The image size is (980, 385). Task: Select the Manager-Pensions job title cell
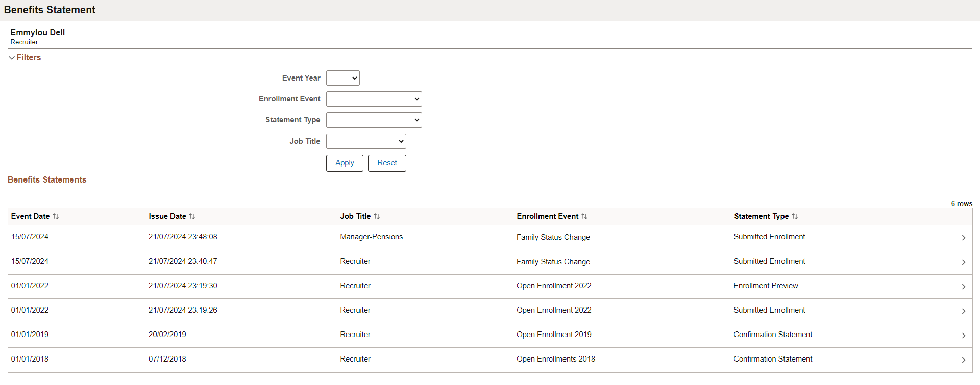(x=372, y=237)
